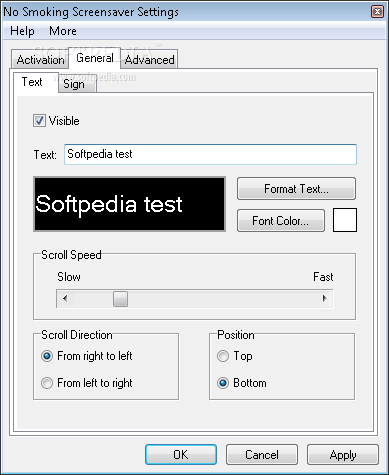This screenshot has width=389, height=475.
Task: Click the white font color swatch
Action: coord(345,220)
